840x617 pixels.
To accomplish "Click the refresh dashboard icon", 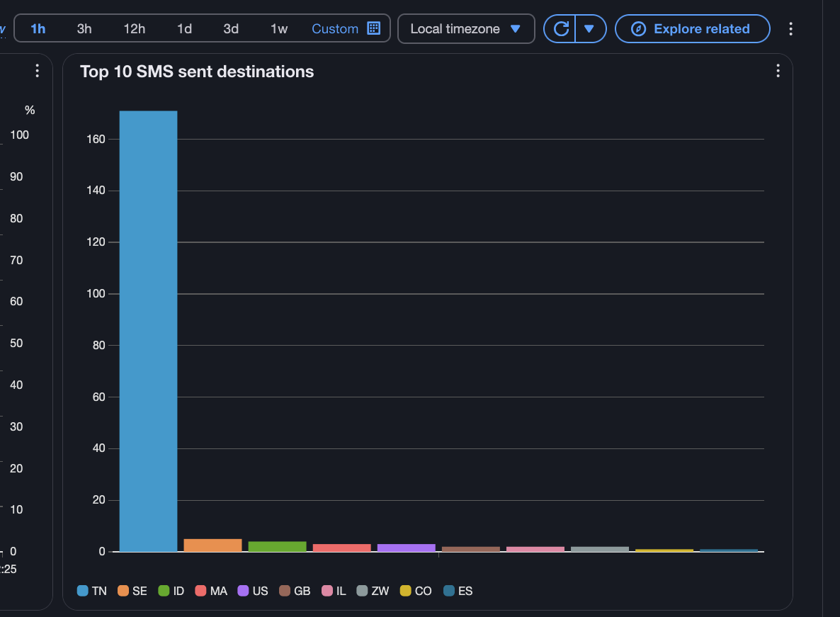I will 560,29.
